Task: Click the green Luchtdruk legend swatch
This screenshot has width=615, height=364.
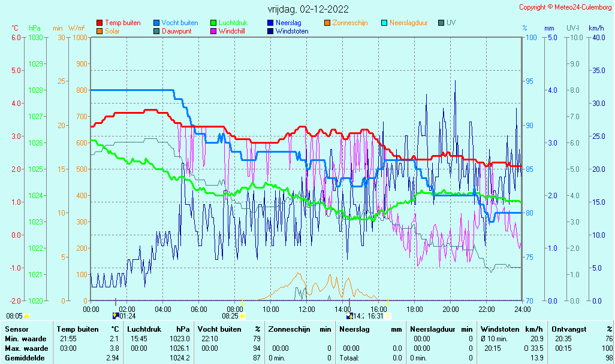Action: (x=213, y=23)
